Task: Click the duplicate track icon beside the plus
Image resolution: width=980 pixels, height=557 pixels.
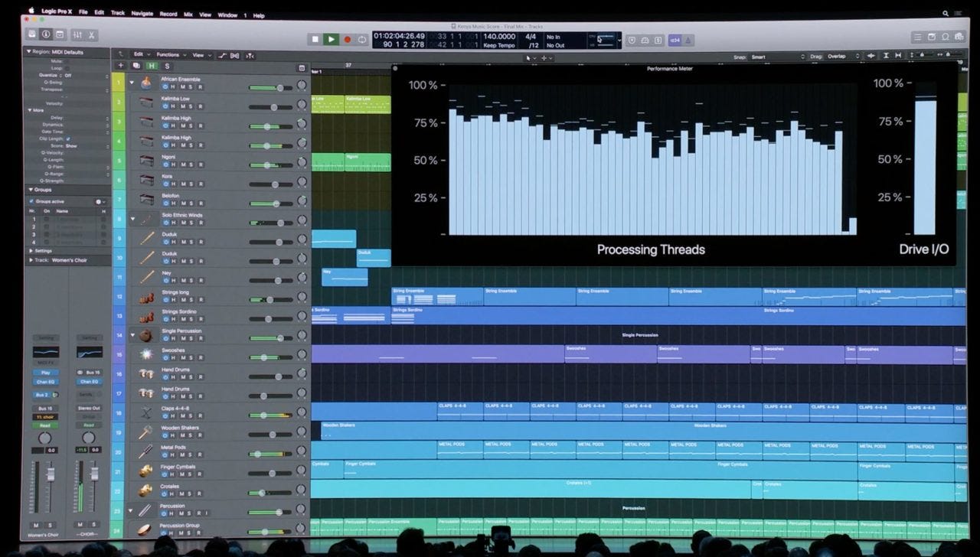Action: 136,66
